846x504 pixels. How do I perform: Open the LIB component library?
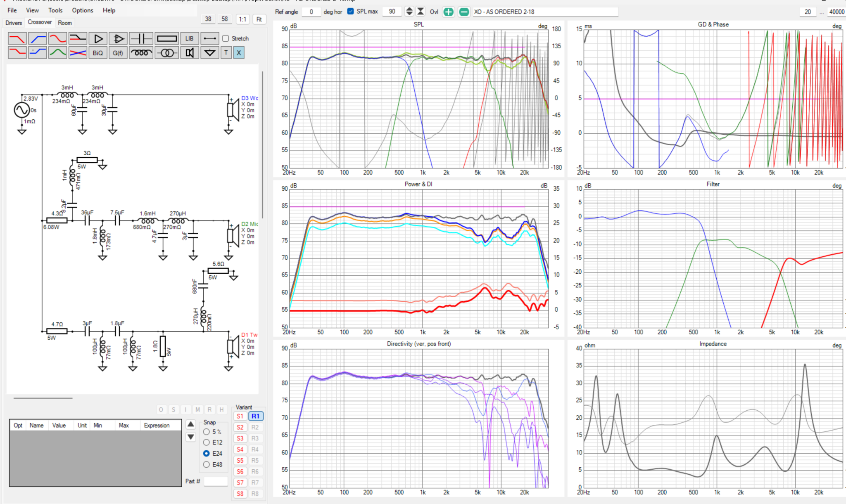pyautogui.click(x=190, y=39)
